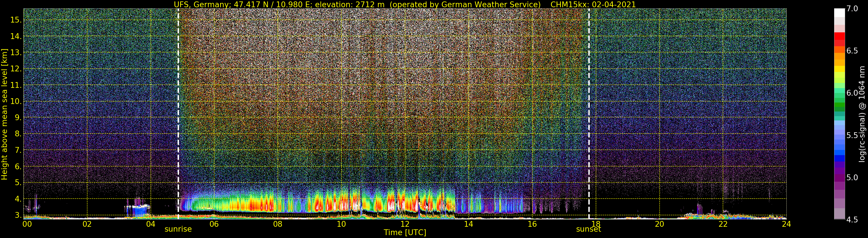Select the sunset label below the axis

(x=588, y=230)
